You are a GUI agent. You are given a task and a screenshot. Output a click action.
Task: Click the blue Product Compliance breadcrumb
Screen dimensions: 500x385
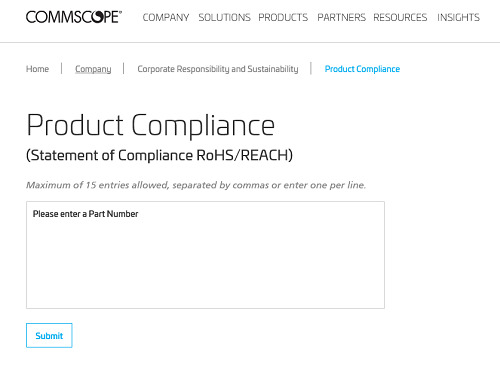coord(362,69)
